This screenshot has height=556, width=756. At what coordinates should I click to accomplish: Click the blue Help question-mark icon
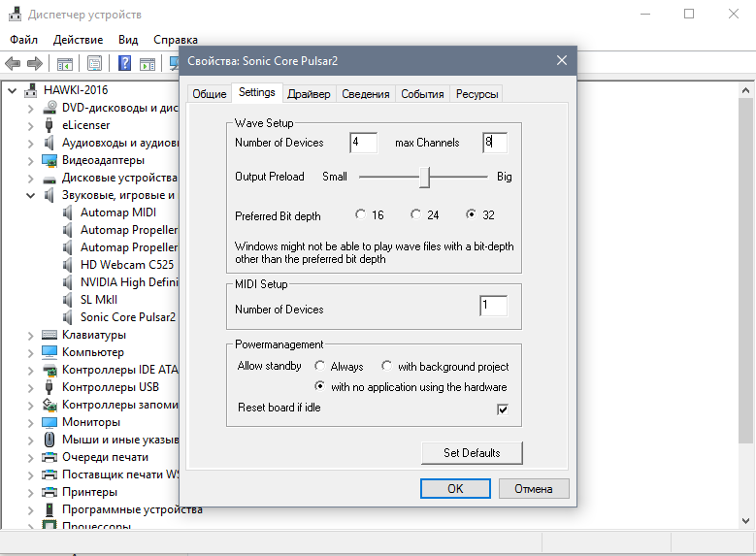pyautogui.click(x=125, y=63)
